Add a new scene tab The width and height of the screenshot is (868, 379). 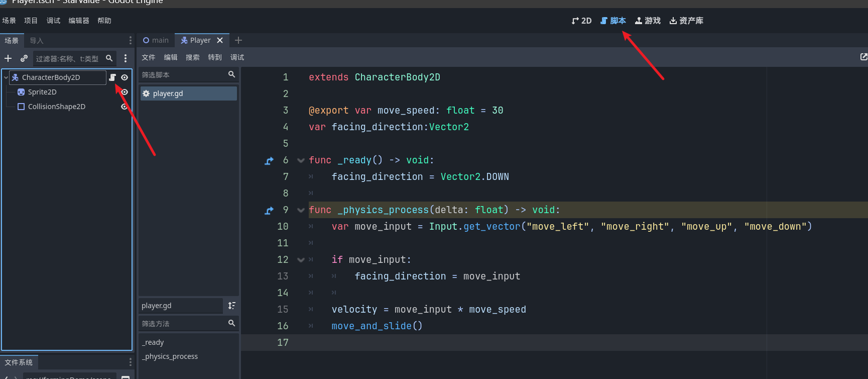click(238, 40)
